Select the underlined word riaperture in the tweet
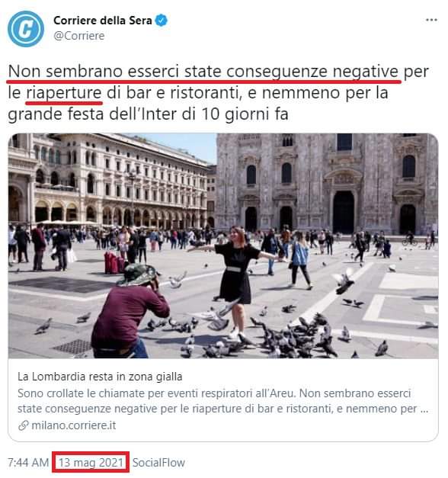 (64, 93)
